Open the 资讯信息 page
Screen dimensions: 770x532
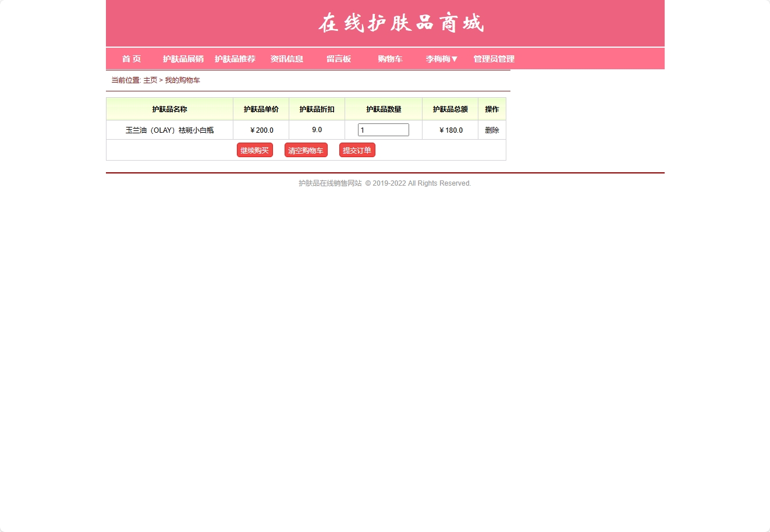[286, 59]
